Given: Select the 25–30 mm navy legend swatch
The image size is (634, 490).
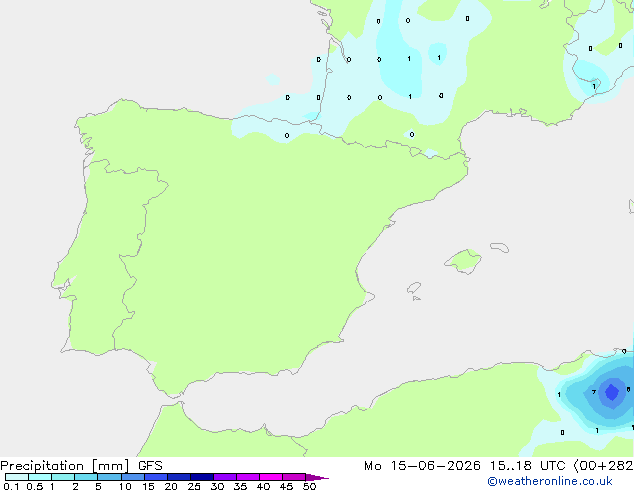Looking at the screenshot, I should click(x=202, y=477).
